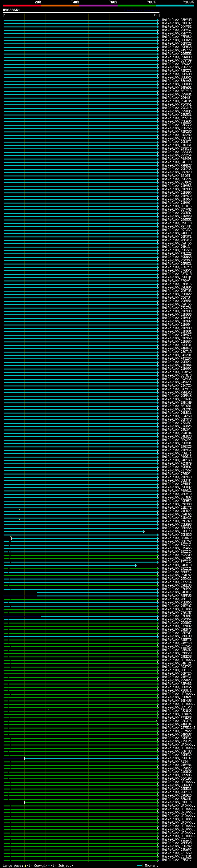Open UniRef100_Q6P688 entry

(x=176, y=785)
